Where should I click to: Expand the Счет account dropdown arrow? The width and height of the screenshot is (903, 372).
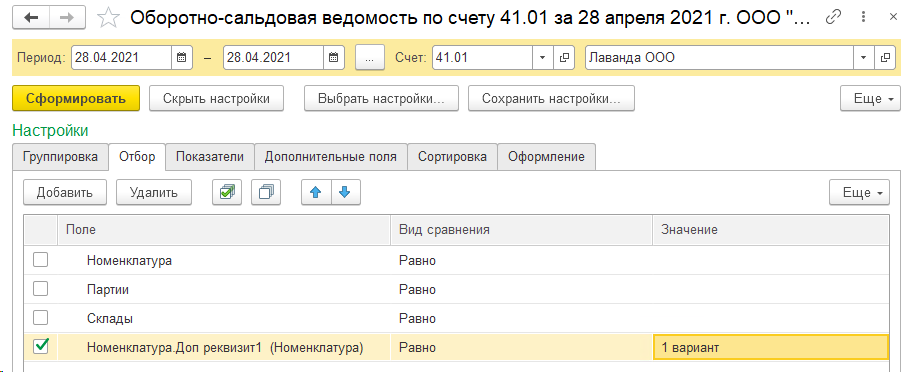point(542,58)
